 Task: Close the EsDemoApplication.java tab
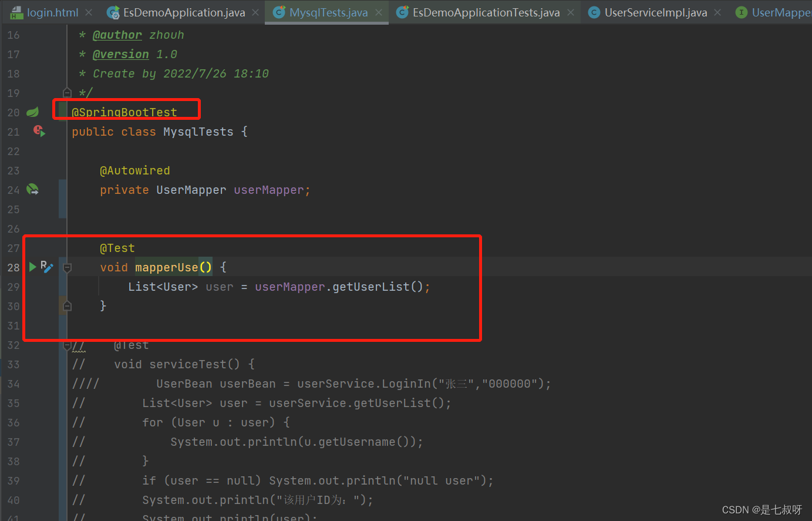click(255, 12)
